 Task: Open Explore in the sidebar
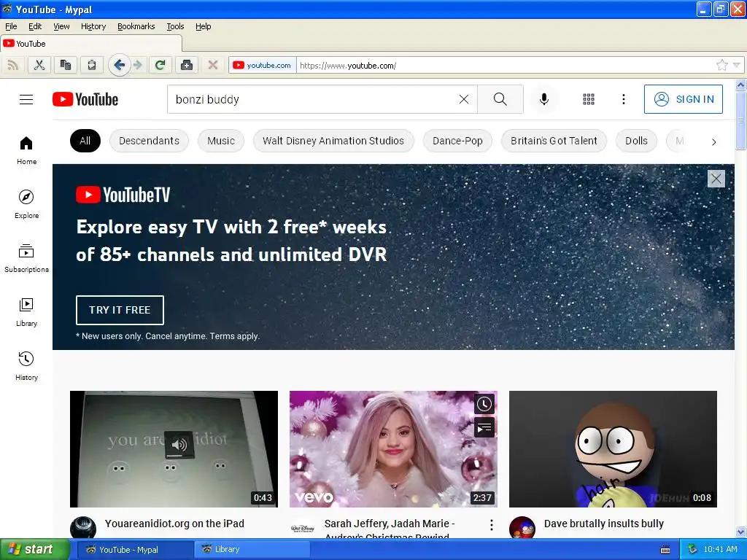[x=26, y=204]
